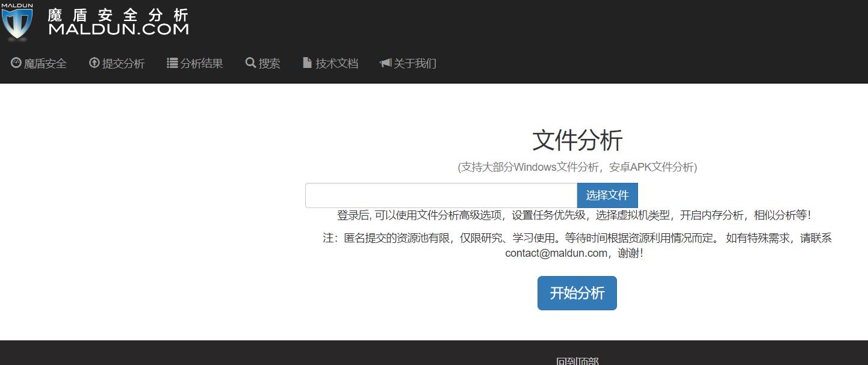Open the 分析结果 menu item
Screen dimensions: 868x365
click(202, 63)
